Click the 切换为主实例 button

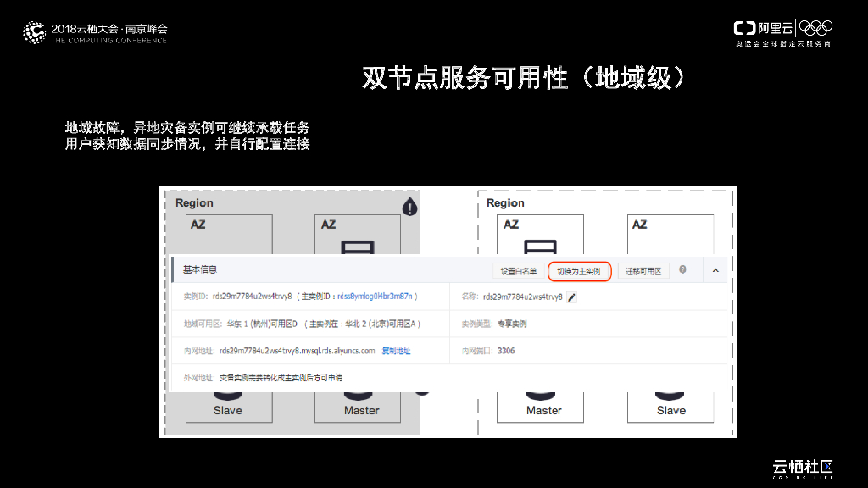coord(579,271)
